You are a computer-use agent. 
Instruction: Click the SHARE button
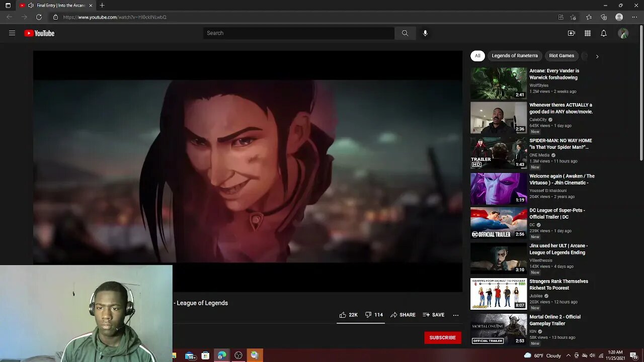click(403, 315)
